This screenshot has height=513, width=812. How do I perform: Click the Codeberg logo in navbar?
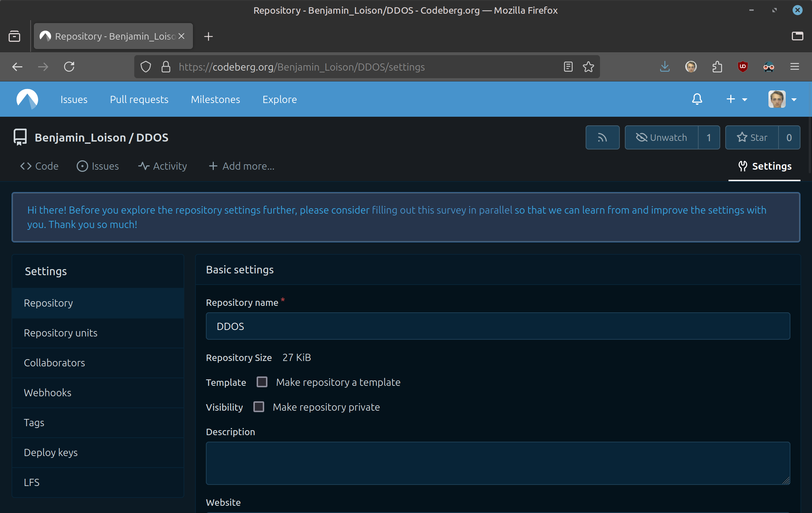pos(27,99)
